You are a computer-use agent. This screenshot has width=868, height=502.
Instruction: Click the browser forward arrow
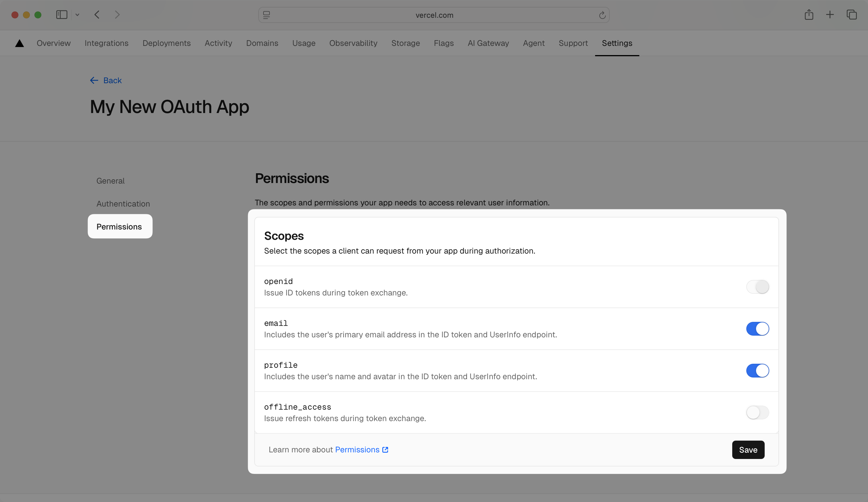click(117, 15)
